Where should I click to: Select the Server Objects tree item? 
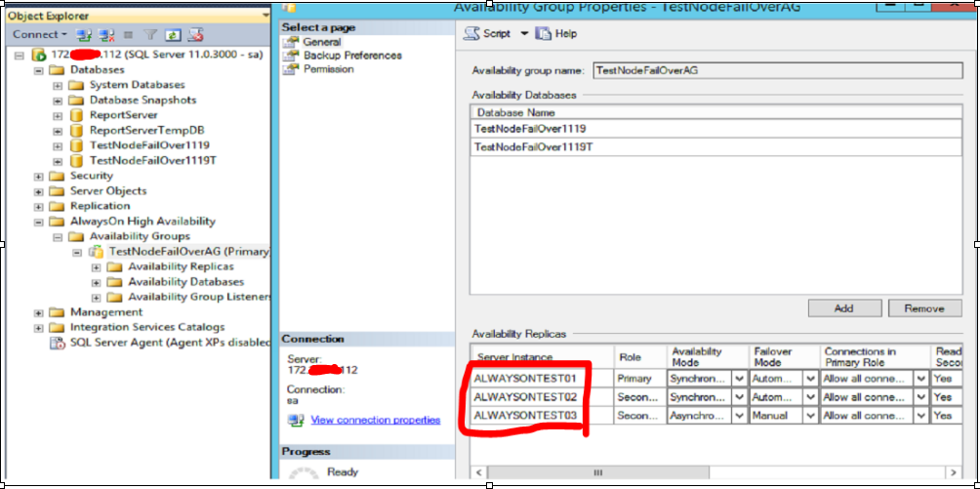(108, 190)
